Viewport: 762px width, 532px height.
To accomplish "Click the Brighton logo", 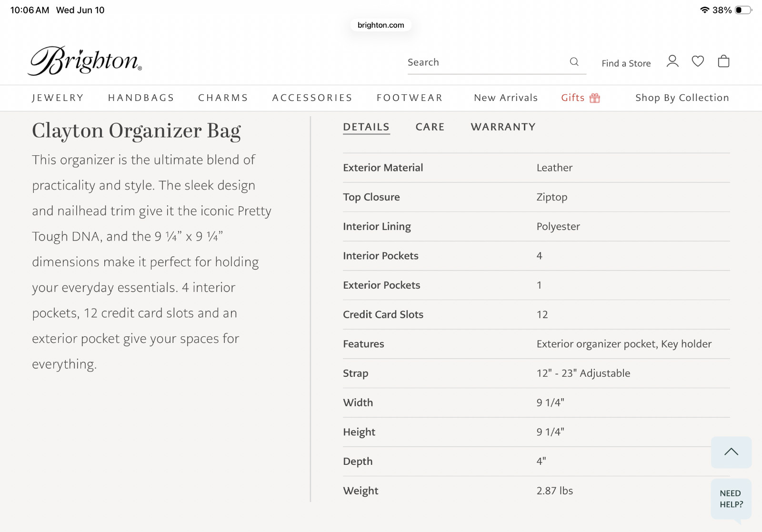I will click(x=85, y=61).
